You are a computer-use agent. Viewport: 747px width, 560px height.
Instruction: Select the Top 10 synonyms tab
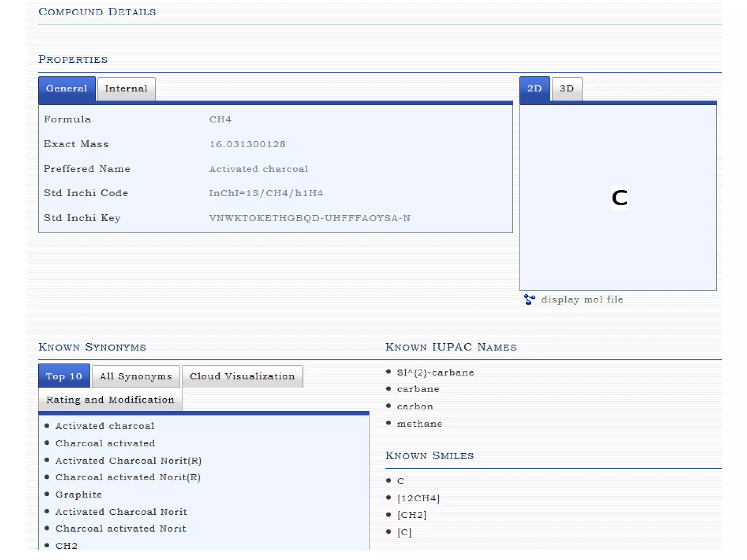click(64, 376)
